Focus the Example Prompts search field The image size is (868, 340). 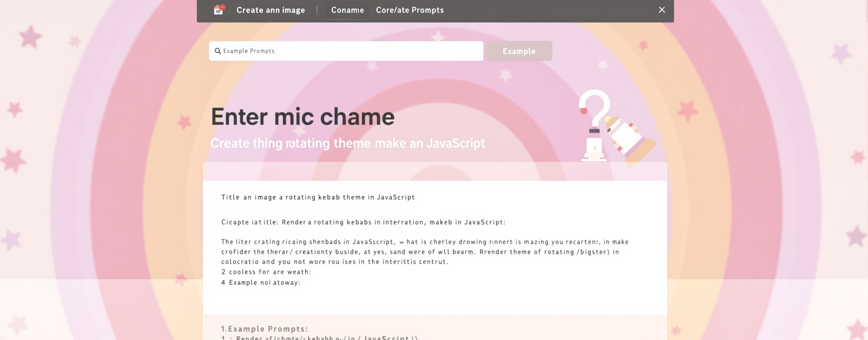click(x=346, y=51)
